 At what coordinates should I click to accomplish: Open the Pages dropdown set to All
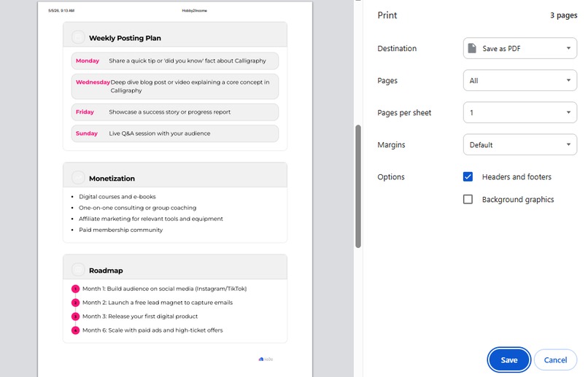[x=519, y=80]
